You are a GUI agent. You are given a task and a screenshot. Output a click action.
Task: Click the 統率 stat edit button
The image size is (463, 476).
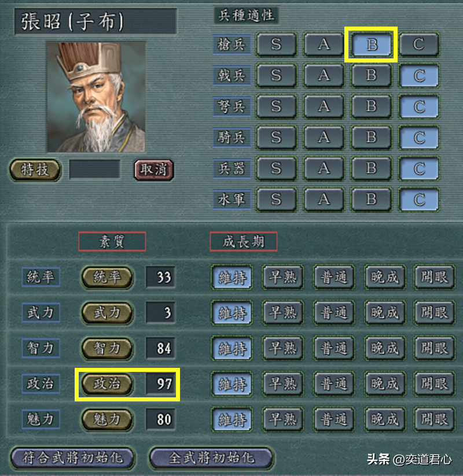coord(107,277)
